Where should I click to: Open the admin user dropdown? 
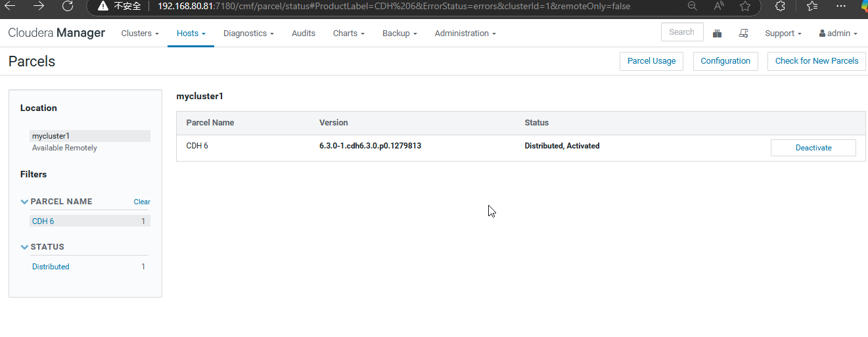coord(838,34)
